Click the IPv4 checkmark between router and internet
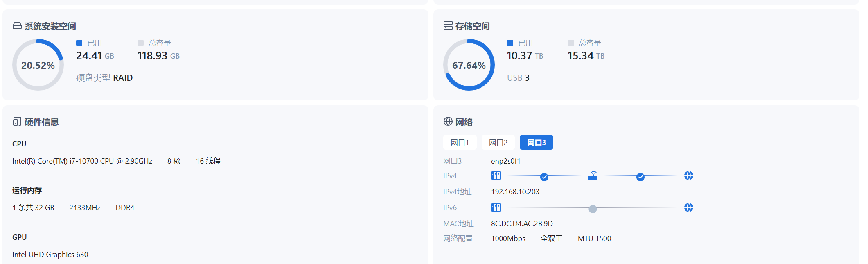 point(640,177)
